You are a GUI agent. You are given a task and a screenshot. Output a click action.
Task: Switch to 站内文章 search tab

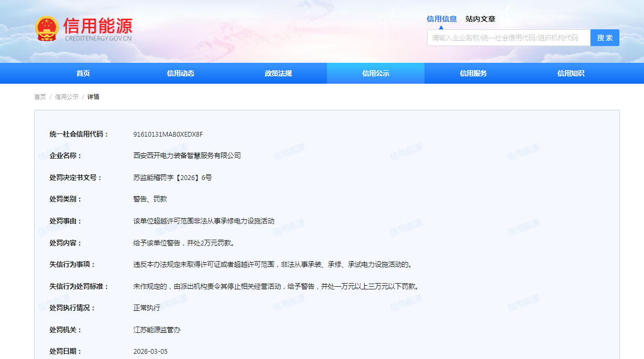[480, 19]
